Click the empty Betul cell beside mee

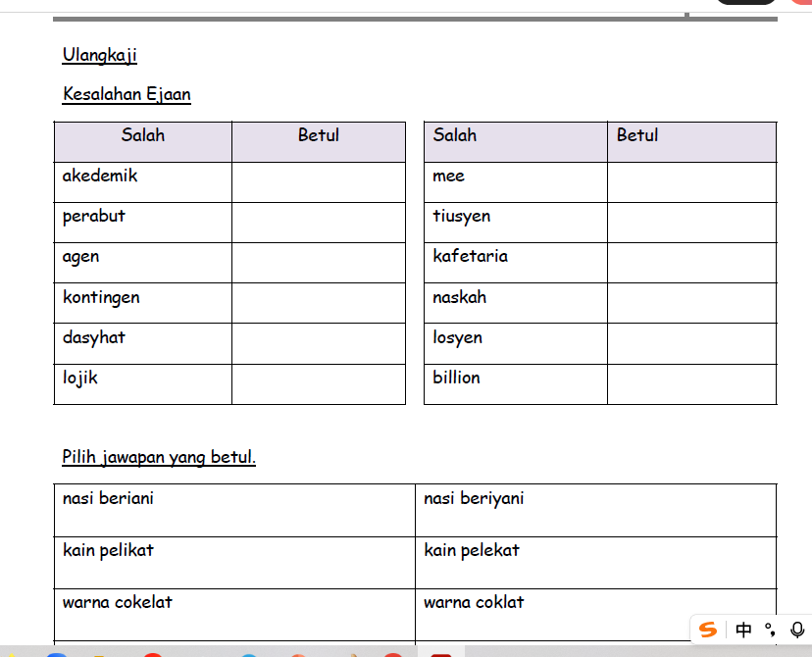click(x=691, y=182)
